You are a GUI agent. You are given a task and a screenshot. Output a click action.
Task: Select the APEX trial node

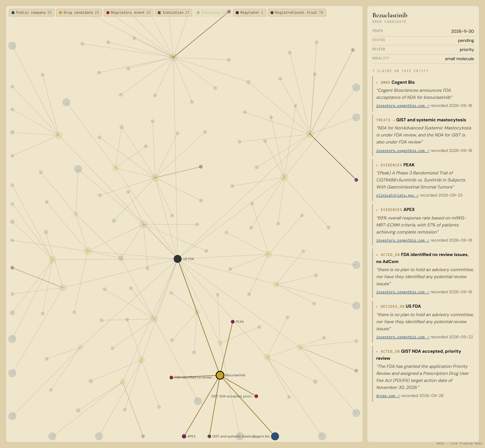pos(184,436)
